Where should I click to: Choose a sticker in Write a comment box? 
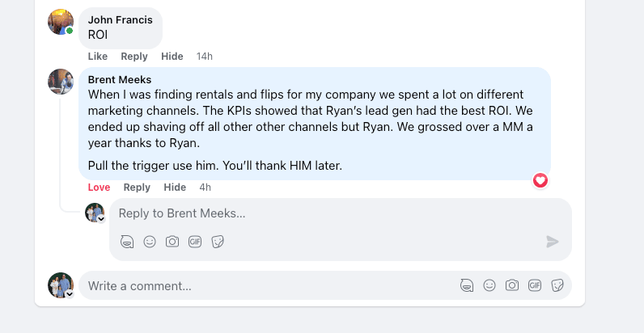557,285
